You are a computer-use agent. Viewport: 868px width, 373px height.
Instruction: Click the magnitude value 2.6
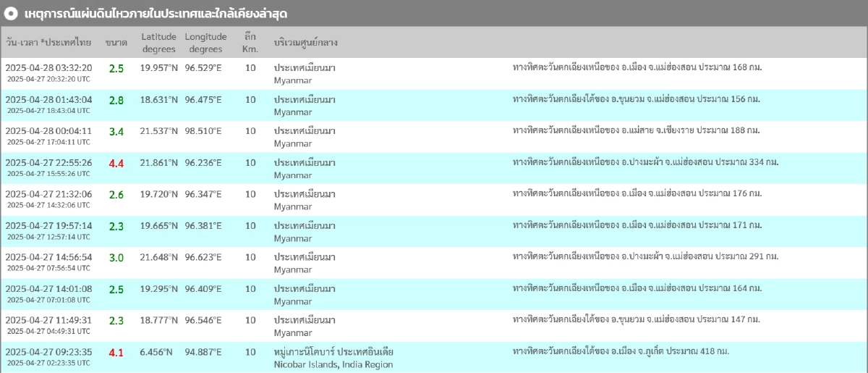tap(116, 195)
